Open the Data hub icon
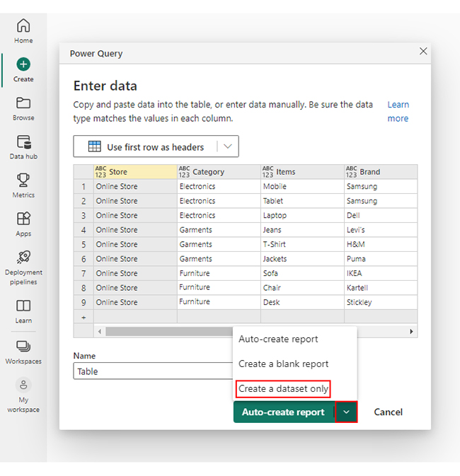 click(x=23, y=142)
